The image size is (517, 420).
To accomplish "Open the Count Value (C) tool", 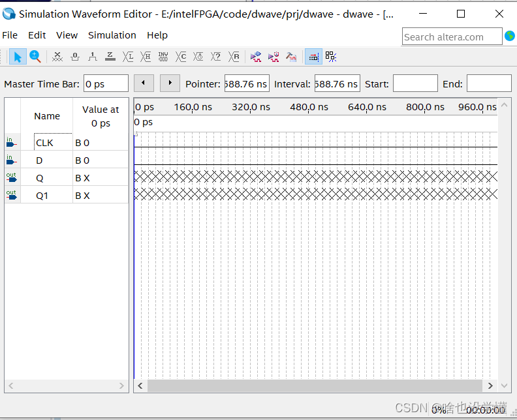I will point(181,57).
